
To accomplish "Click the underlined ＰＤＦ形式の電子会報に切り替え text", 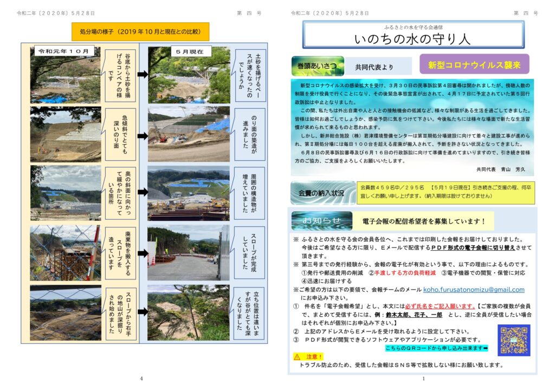I will click(473, 248).
